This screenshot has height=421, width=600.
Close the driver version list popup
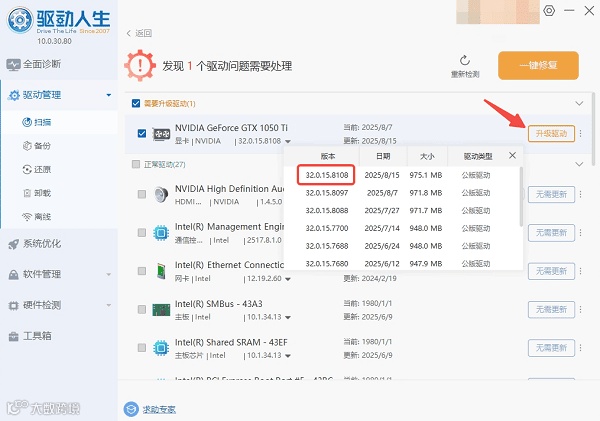point(512,155)
